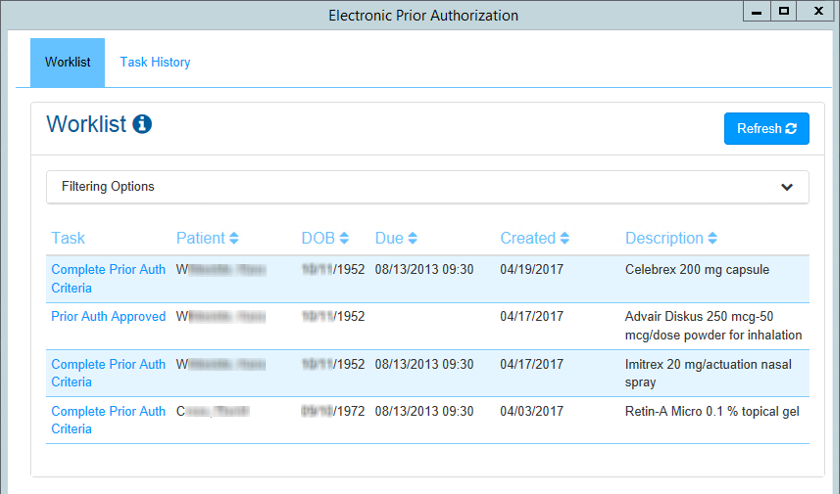Minimize the Electronic Prior Authorization window

tap(756, 11)
